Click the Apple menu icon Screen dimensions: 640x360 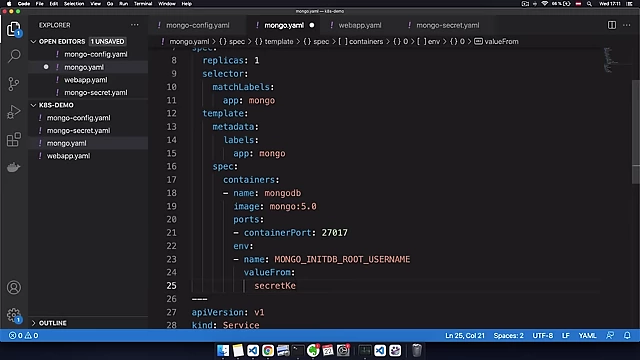[9, 4]
